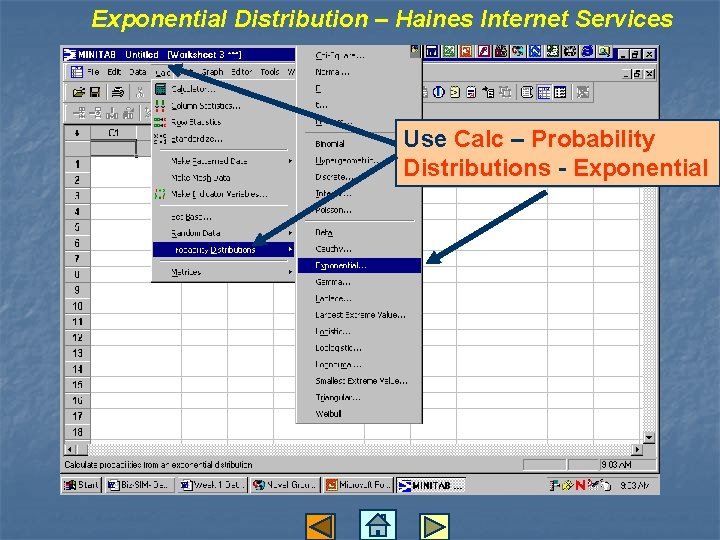Click the horizontal scrollbar right arrow
The image size is (720, 540).
pyautogui.click(x=637, y=449)
